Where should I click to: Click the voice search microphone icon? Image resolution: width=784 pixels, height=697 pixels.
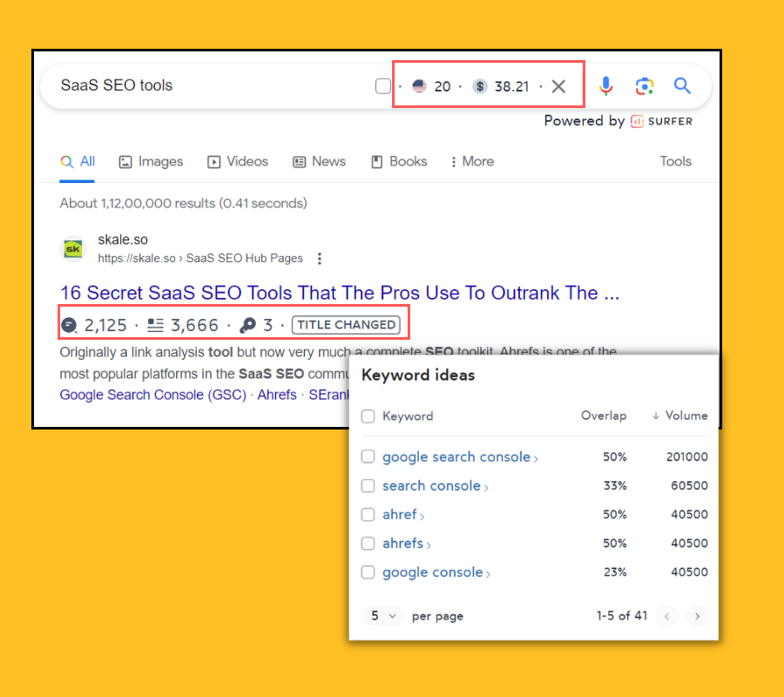click(605, 86)
